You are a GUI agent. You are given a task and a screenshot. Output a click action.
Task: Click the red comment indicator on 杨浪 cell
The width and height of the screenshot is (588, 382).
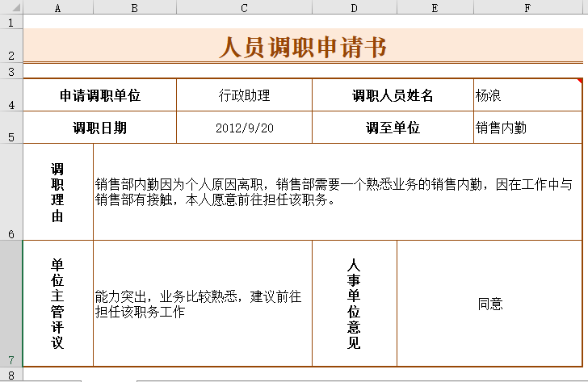tap(578, 81)
